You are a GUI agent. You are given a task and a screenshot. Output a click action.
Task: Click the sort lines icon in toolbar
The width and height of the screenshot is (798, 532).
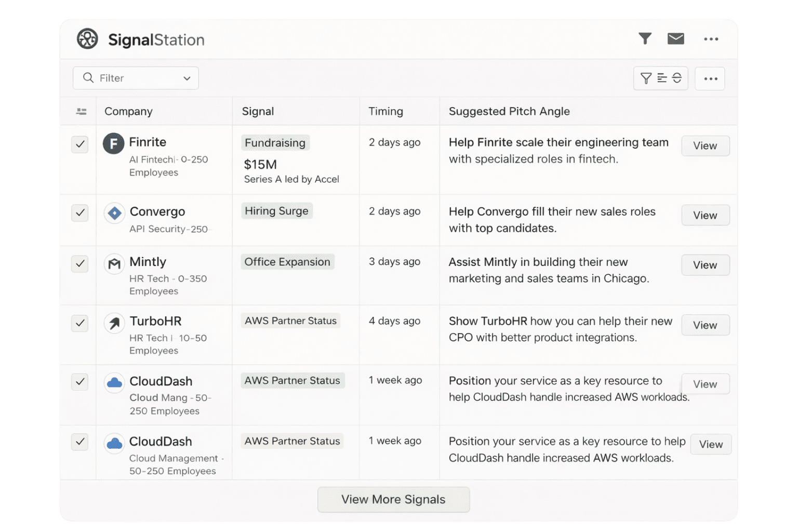pos(661,78)
